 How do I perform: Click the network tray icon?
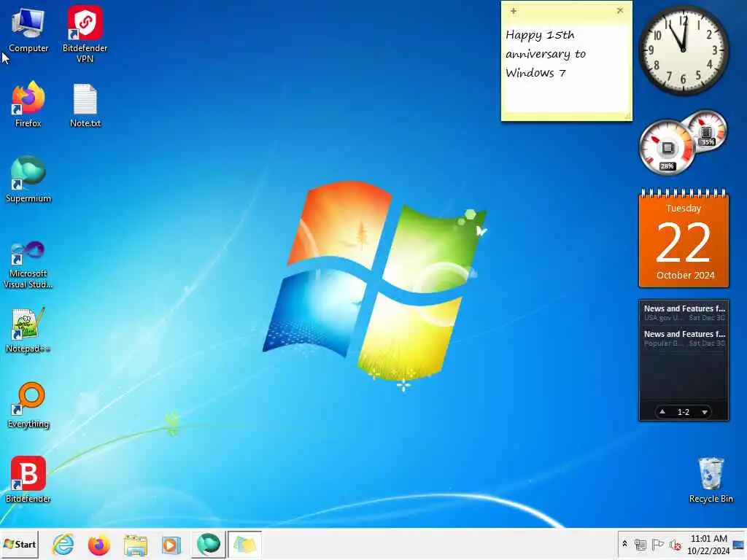click(640, 544)
